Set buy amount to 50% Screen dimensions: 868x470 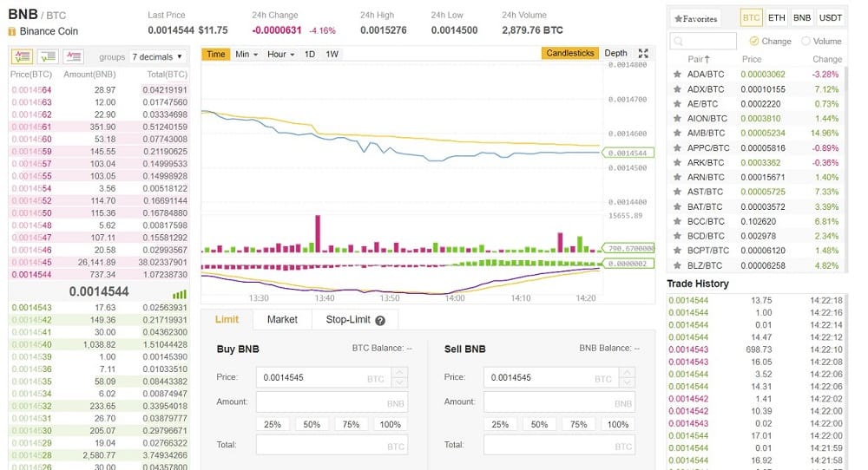(312, 425)
